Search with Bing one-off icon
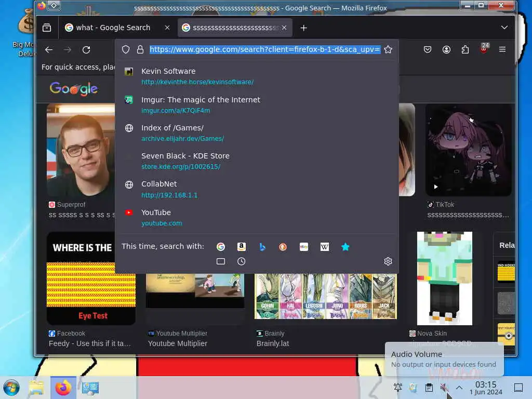Viewport: 532px width, 399px height. pyautogui.click(x=262, y=247)
